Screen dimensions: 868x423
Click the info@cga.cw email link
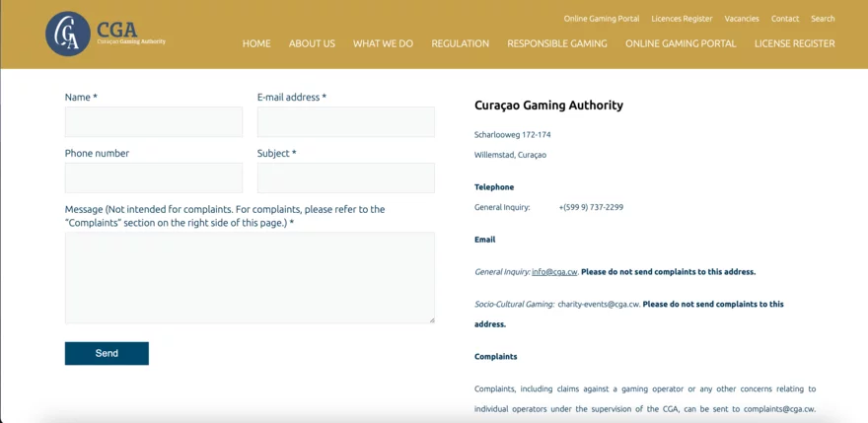[554, 272]
